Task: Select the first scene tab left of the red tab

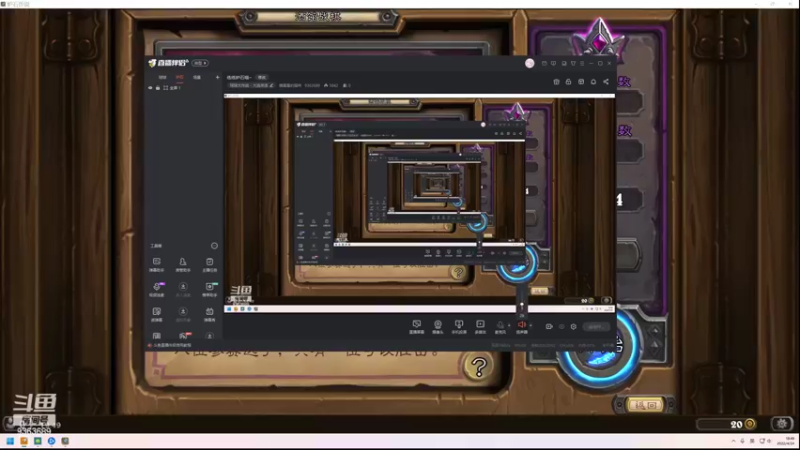Action: point(162,77)
